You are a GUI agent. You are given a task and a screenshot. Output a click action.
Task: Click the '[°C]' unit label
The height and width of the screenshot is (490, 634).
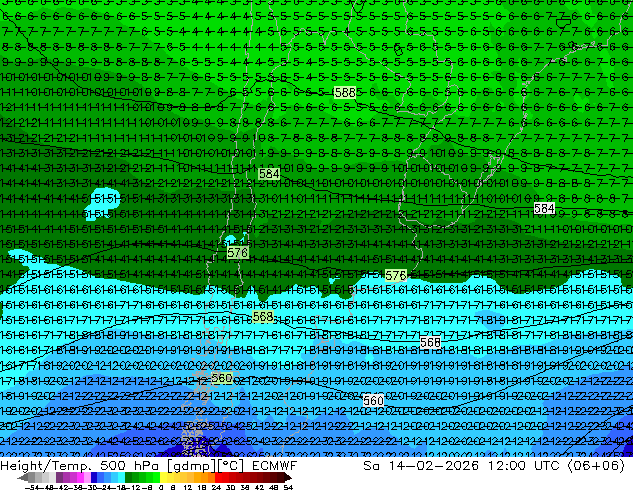click(231, 466)
